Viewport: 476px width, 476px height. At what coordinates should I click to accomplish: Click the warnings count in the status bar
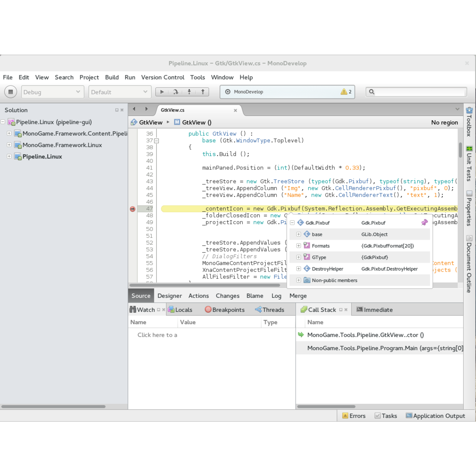coord(346,91)
